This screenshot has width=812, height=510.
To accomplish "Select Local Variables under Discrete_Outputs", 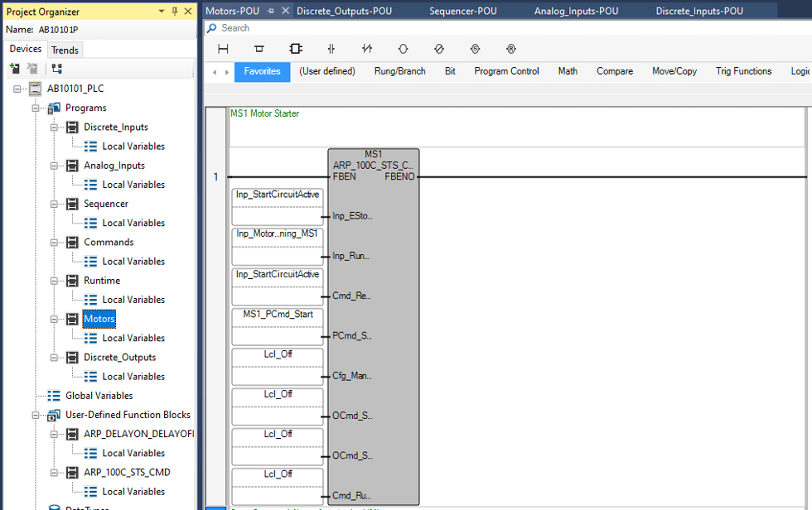I will click(133, 377).
